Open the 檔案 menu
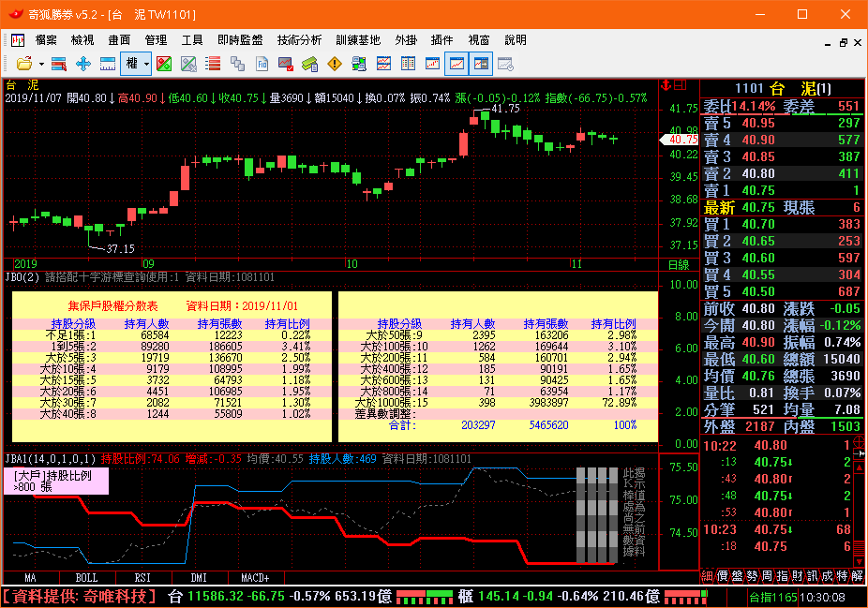This screenshot has width=868, height=608. [46, 40]
